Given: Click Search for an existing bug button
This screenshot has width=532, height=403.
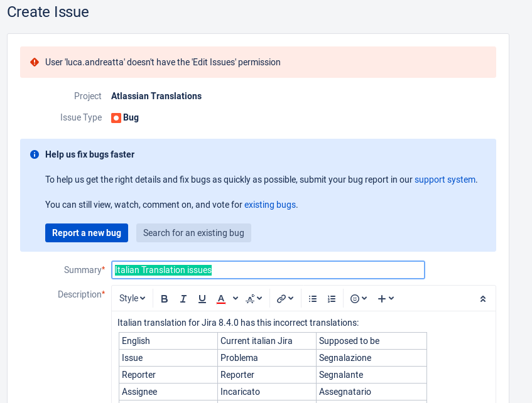Looking at the screenshot, I should [x=193, y=233].
